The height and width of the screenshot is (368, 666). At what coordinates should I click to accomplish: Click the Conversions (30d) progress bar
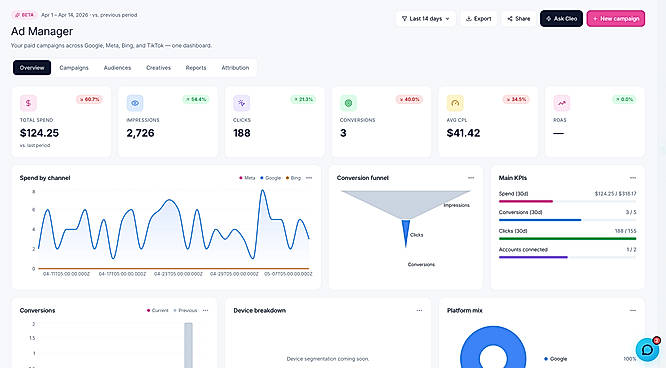click(x=567, y=220)
